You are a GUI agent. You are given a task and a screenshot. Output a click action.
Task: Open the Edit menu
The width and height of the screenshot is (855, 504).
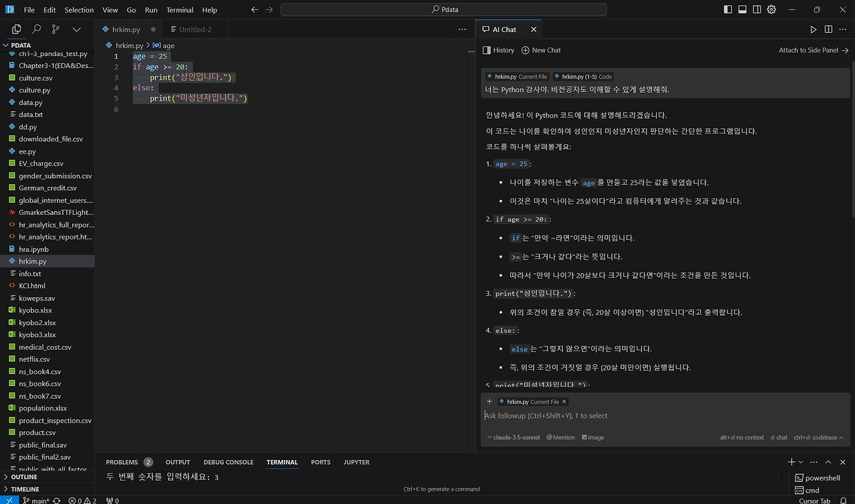pos(50,10)
